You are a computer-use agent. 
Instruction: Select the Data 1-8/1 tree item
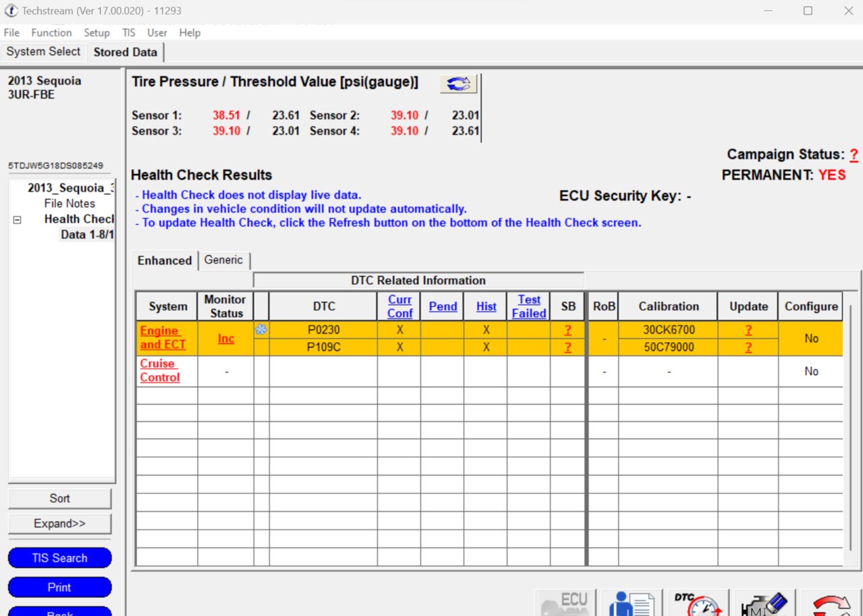(87, 235)
